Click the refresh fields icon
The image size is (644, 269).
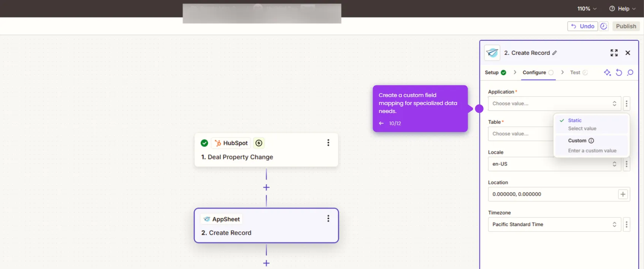coord(619,72)
